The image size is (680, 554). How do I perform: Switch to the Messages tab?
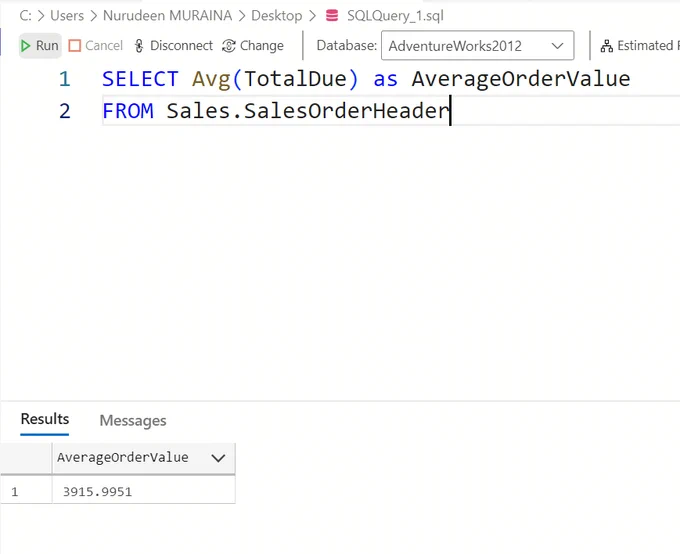tap(133, 420)
